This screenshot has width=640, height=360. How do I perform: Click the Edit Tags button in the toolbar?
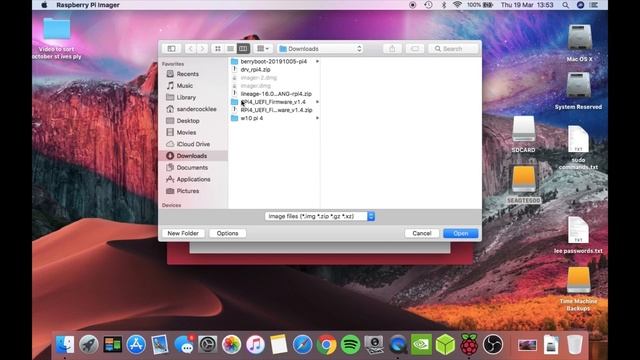pos(415,49)
